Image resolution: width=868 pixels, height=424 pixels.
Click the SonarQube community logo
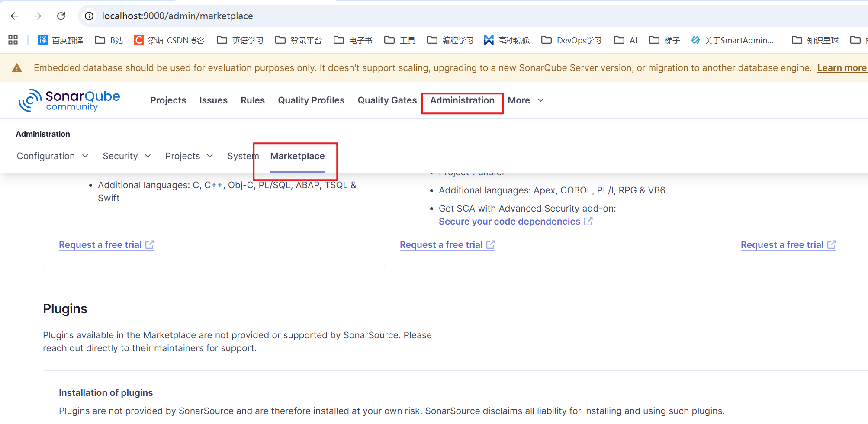point(69,100)
